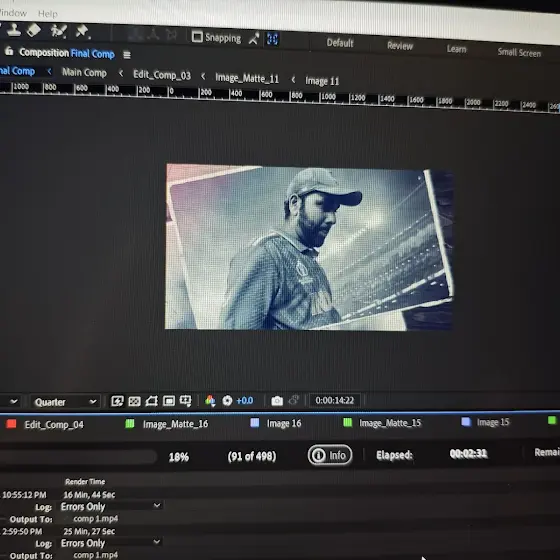Click the green Image_Matte_16 label color
The width and height of the screenshot is (560, 560).
tap(130, 424)
